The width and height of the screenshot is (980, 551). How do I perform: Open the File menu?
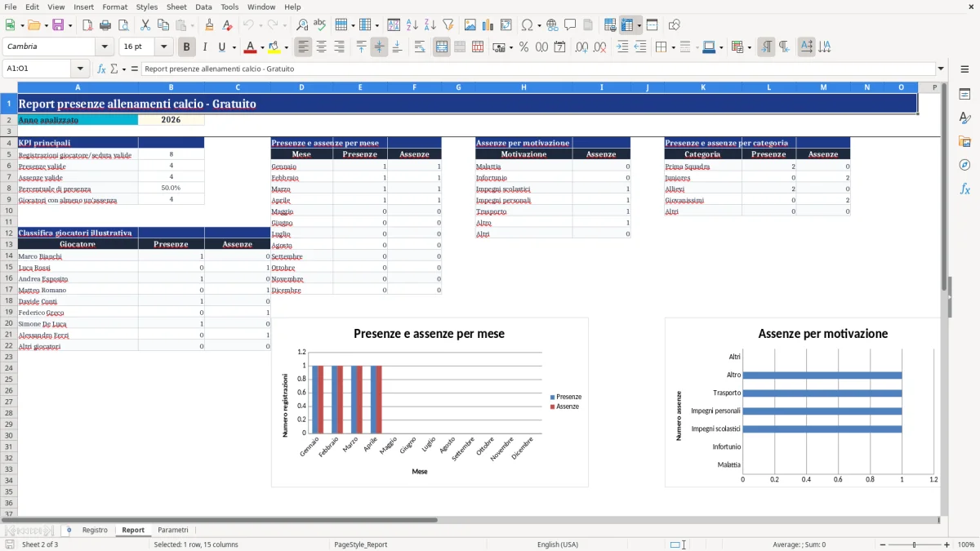coord(11,7)
